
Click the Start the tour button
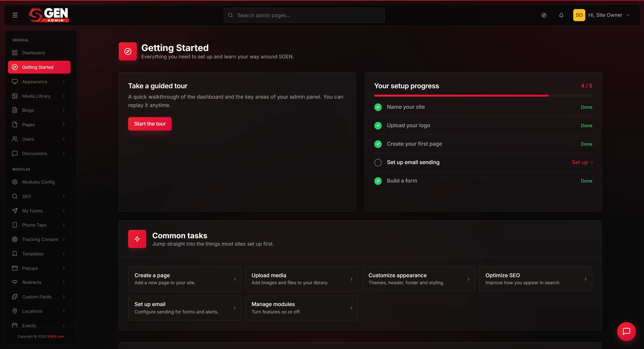point(150,124)
